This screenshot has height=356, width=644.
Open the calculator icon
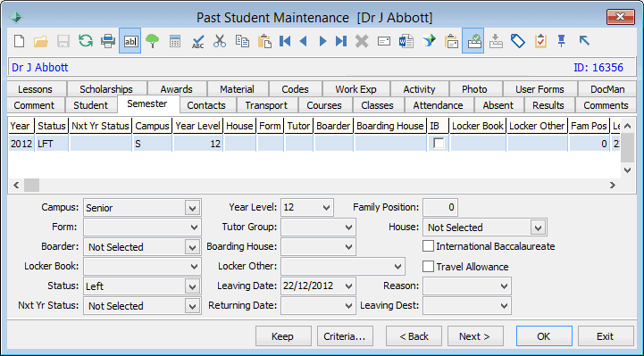(x=175, y=41)
